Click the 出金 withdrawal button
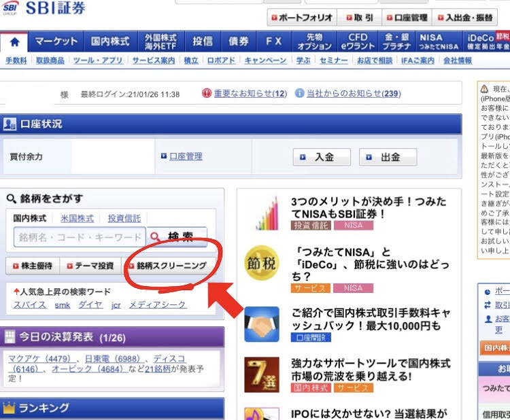 [x=388, y=158]
